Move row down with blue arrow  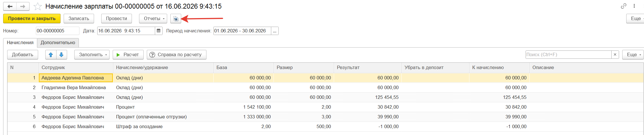pos(61,55)
